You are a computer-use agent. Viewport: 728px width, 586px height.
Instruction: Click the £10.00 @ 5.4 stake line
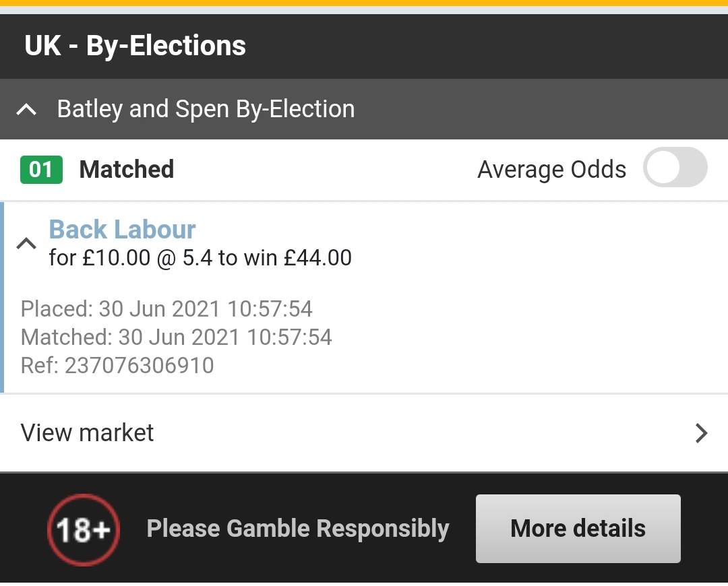[x=200, y=258]
